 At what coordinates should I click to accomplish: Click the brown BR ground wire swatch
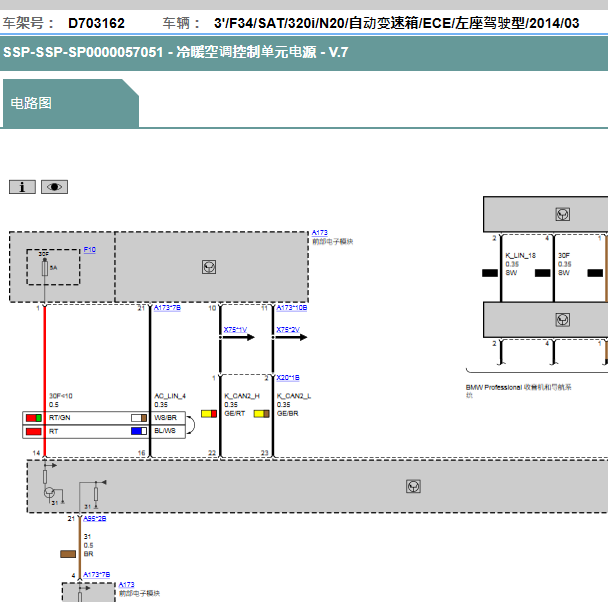click(x=68, y=554)
